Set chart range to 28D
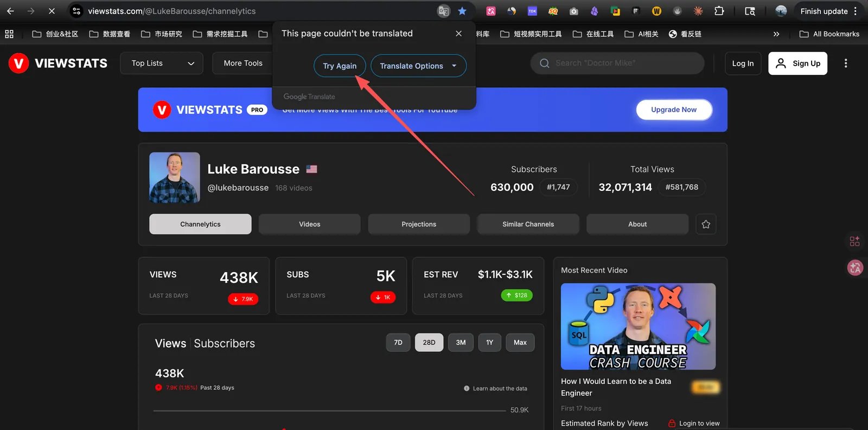This screenshot has height=430, width=868. click(429, 342)
